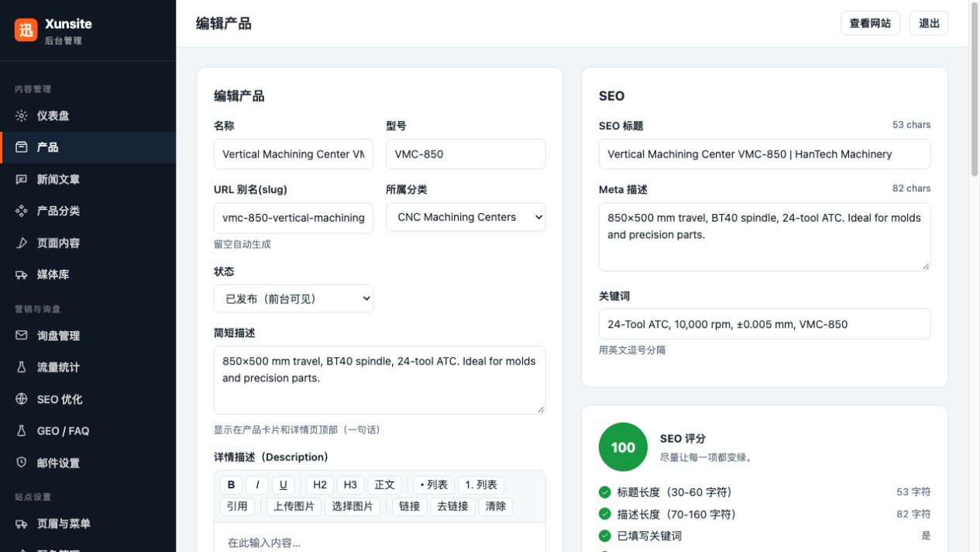Click green check icon next to 描述长度
Image resolution: width=980 pixels, height=552 pixels.
605,514
